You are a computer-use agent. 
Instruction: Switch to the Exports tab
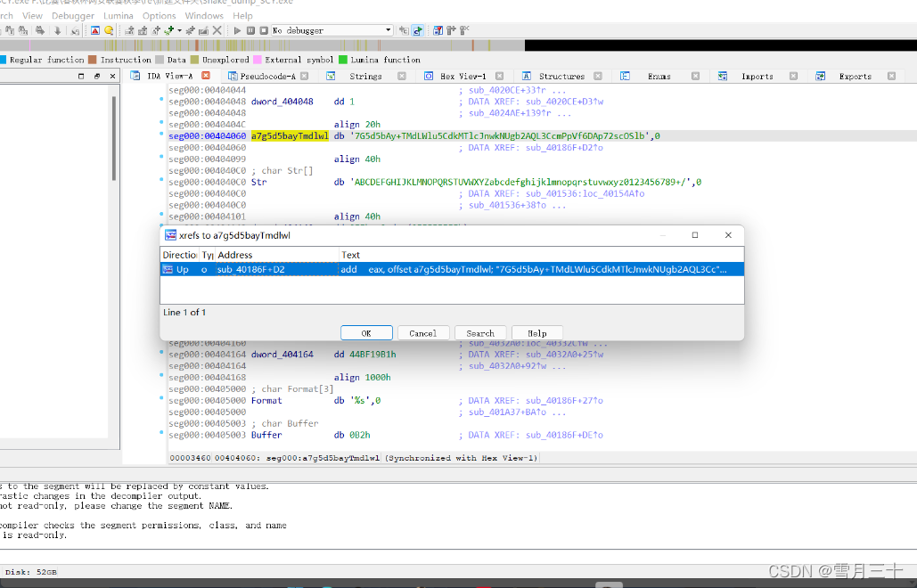pyautogui.click(x=855, y=76)
